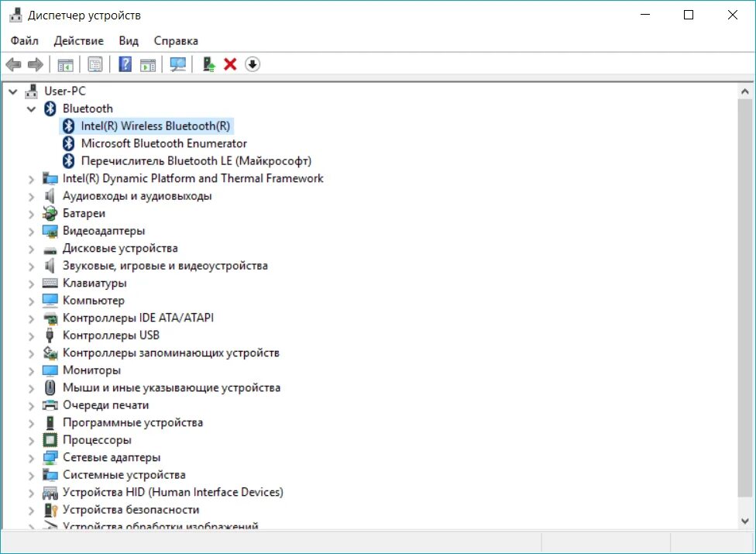Select Контроллеры запоминающих устройств label

(x=171, y=353)
